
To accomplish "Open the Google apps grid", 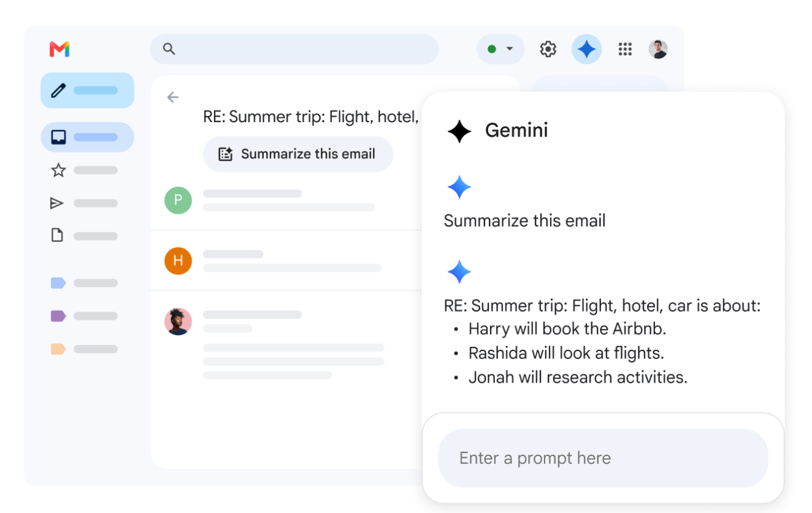I will click(625, 49).
